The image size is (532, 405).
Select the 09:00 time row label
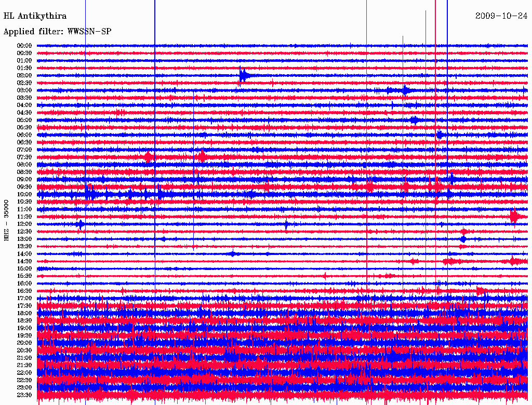(x=24, y=180)
